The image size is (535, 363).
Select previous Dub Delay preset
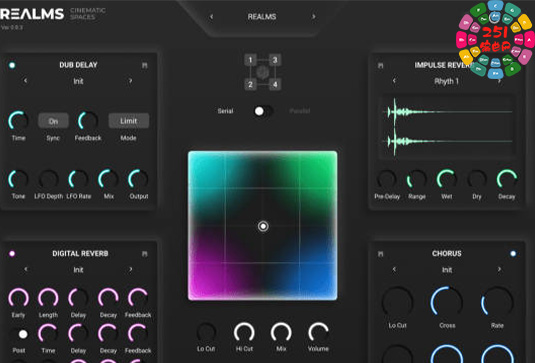tap(26, 81)
